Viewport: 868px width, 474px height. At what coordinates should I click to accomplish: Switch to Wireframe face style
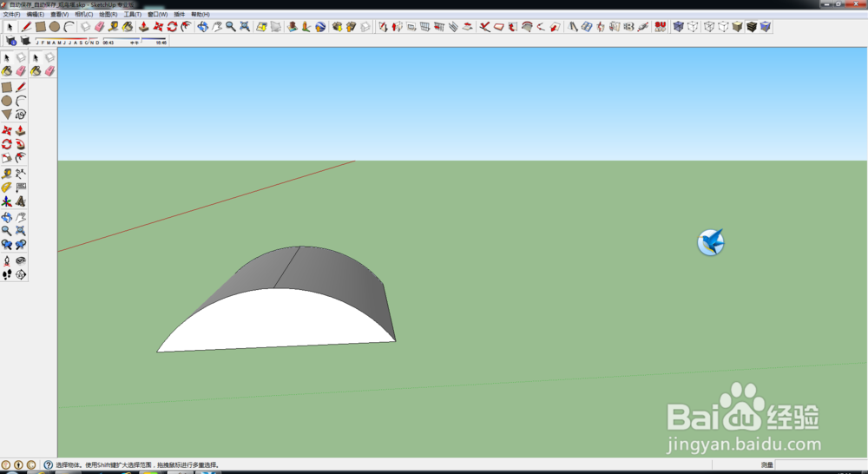click(709, 27)
